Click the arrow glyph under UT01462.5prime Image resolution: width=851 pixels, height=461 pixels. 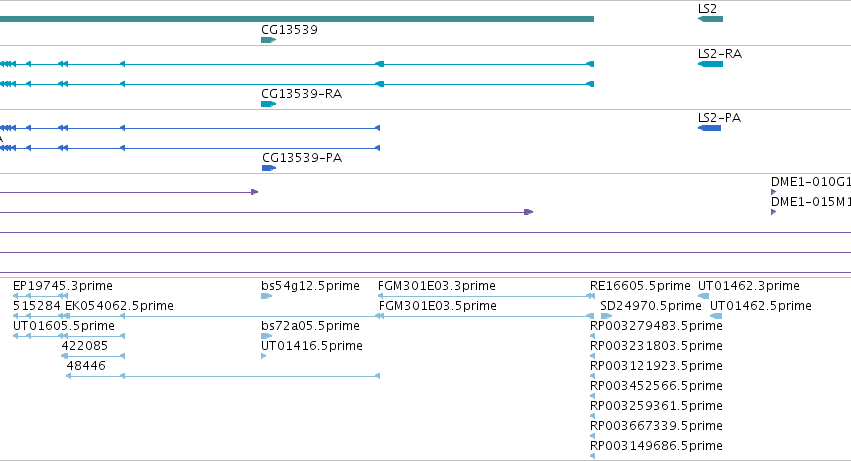pos(716,316)
